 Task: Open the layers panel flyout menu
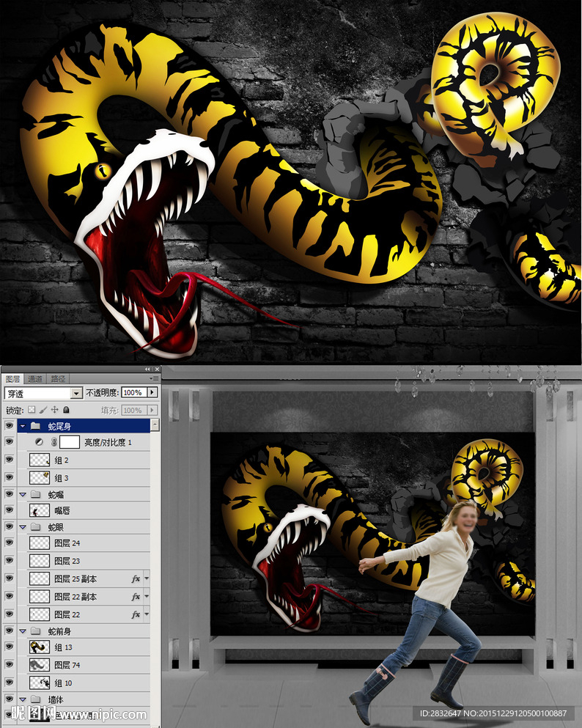click(x=154, y=379)
